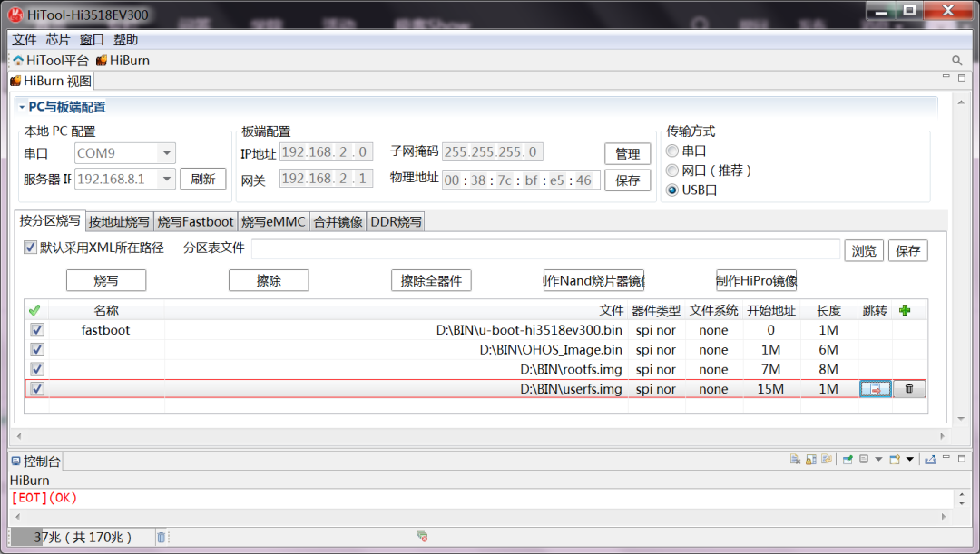
Task: Select the 网口 (推荐) radio button
Action: pyautogui.click(x=671, y=170)
